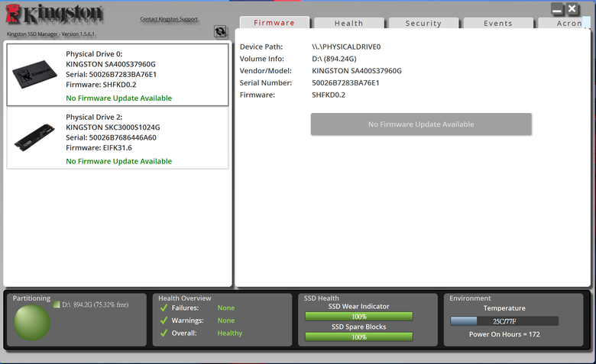Viewport: 596px width, 364px height.
Task: Click Kingston SSD Manager Version 1.5.6.1 text
Action: click(x=50, y=34)
